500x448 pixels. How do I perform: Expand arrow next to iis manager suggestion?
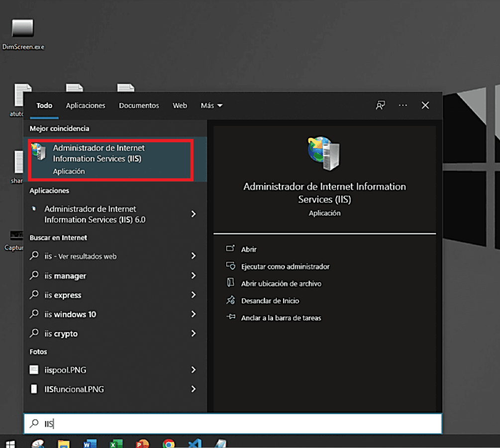pos(194,276)
